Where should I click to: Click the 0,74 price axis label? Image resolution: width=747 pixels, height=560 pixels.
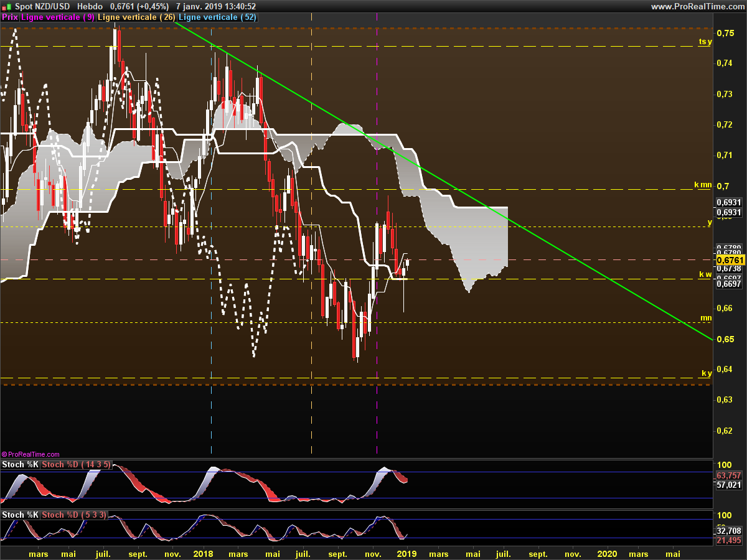point(725,63)
